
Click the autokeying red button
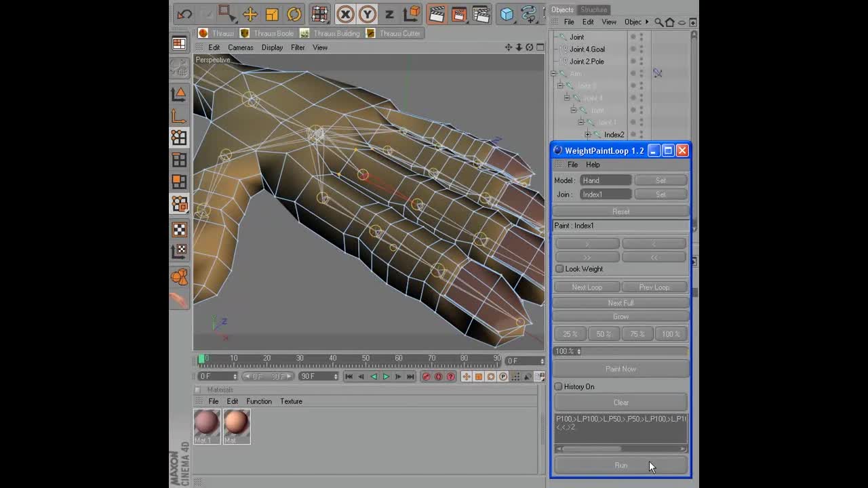[x=438, y=377]
